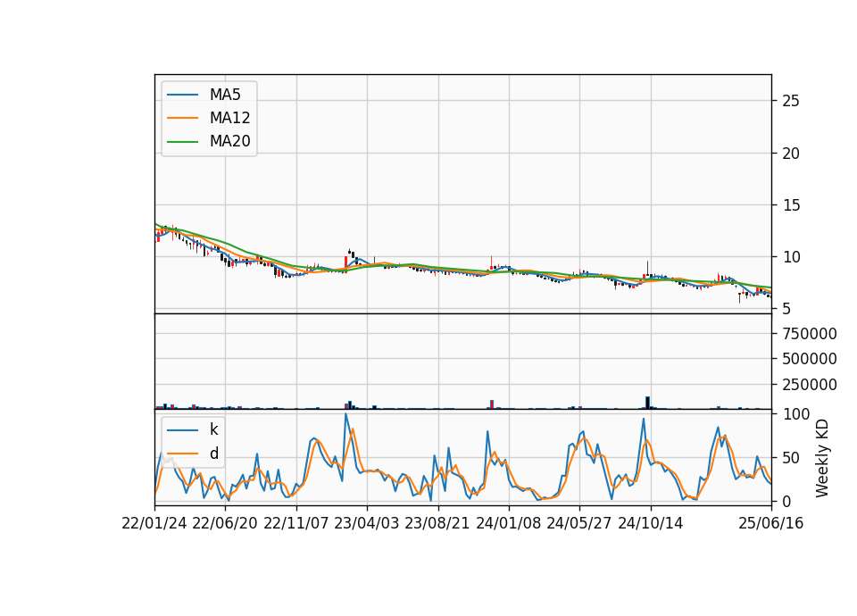Click the orange d legend line sample

tap(182, 454)
